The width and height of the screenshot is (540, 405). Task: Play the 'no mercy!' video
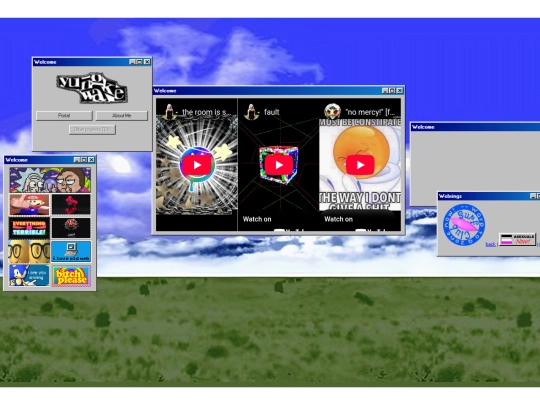click(x=360, y=165)
